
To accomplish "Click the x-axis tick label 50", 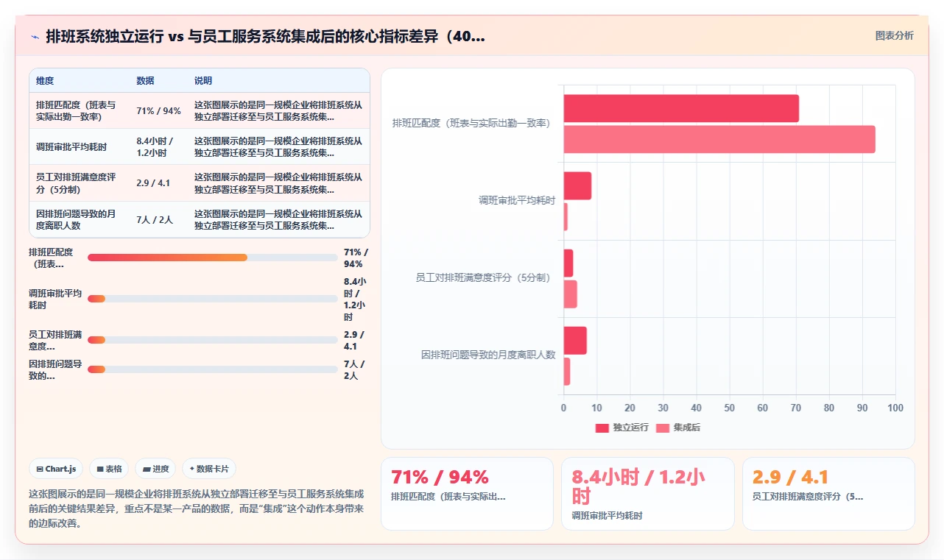I will pos(730,408).
